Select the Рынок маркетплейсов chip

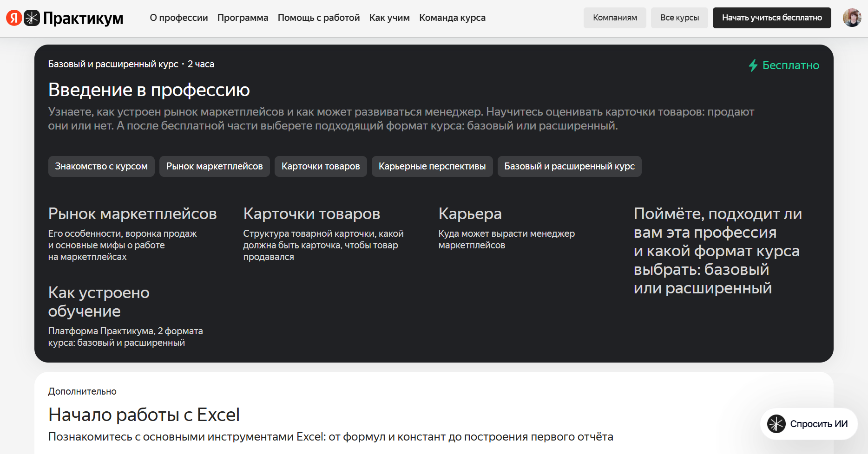point(215,166)
